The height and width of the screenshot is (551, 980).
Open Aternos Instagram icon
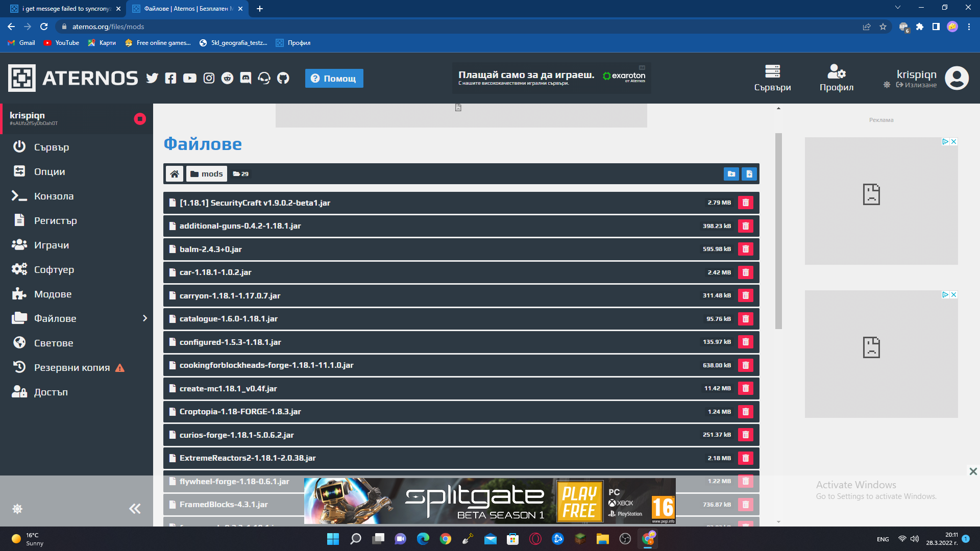tap(209, 78)
